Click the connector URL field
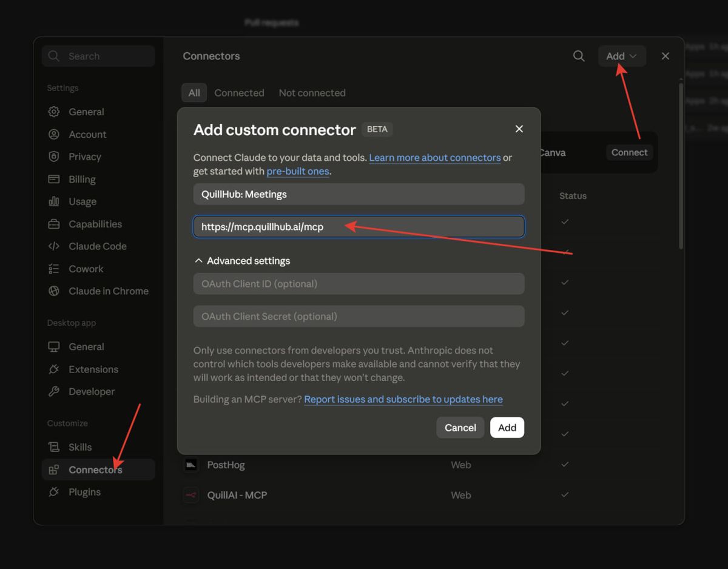This screenshot has width=728, height=569. 359,227
